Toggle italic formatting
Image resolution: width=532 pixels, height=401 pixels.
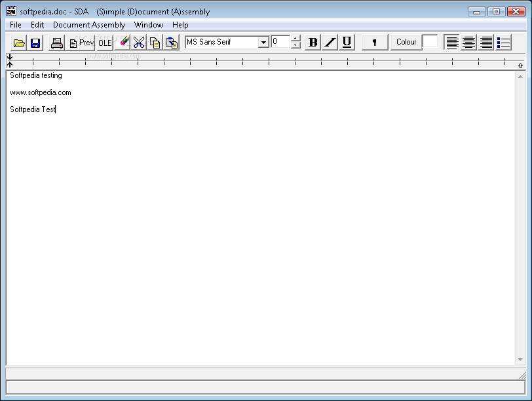[330, 43]
